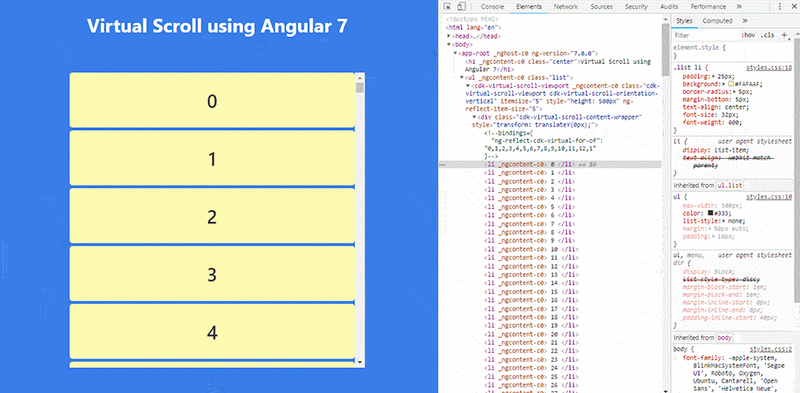
Task: Open styles.css:18 source link
Action: click(769, 67)
